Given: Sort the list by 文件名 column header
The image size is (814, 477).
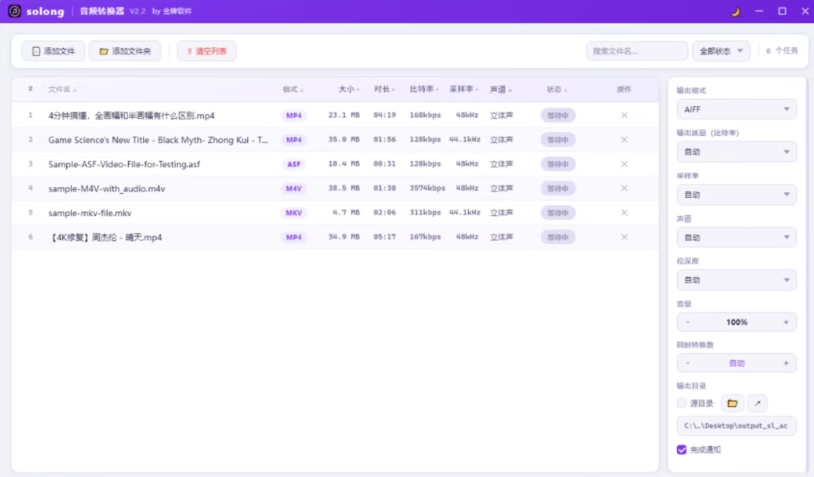Looking at the screenshot, I should click(61, 89).
